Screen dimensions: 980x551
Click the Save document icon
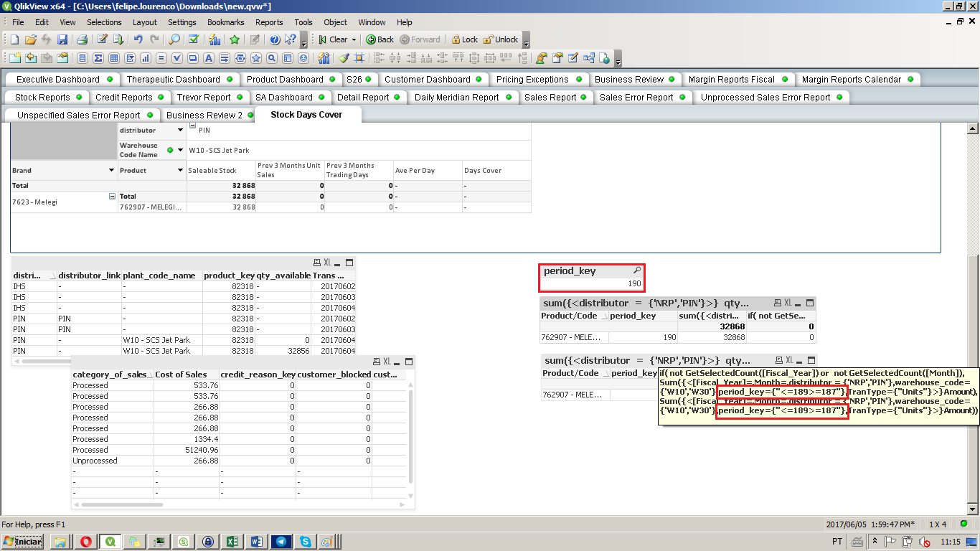pos(62,39)
